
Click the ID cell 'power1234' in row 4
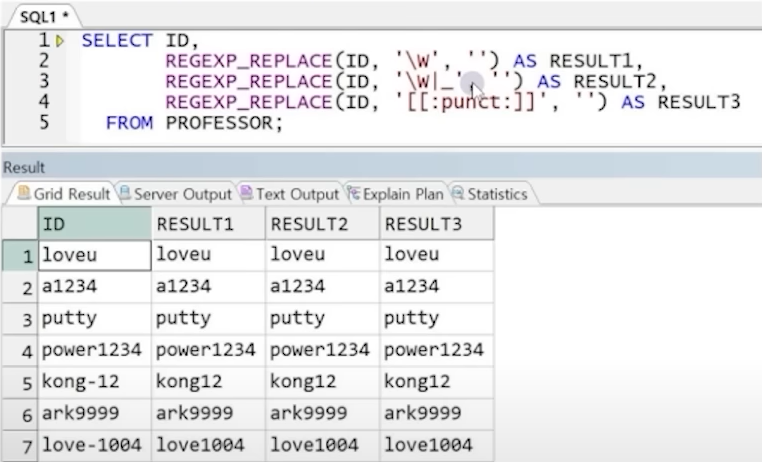[95, 351]
